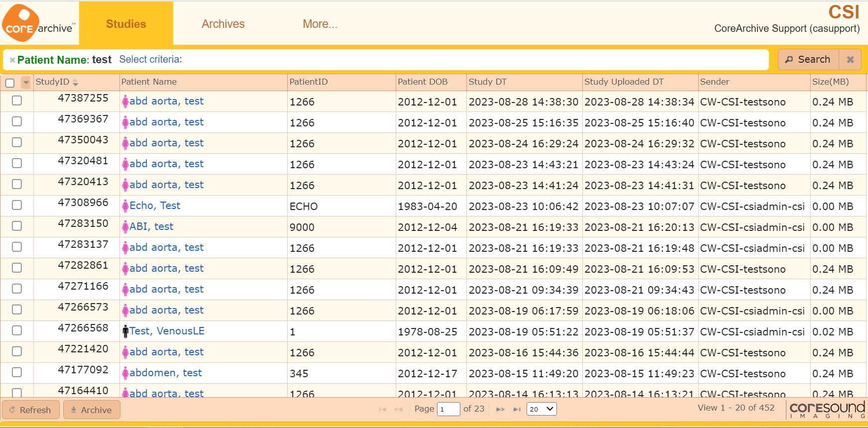
Task: Click the male patient icon for Test, VenousLE
Action: pos(125,331)
